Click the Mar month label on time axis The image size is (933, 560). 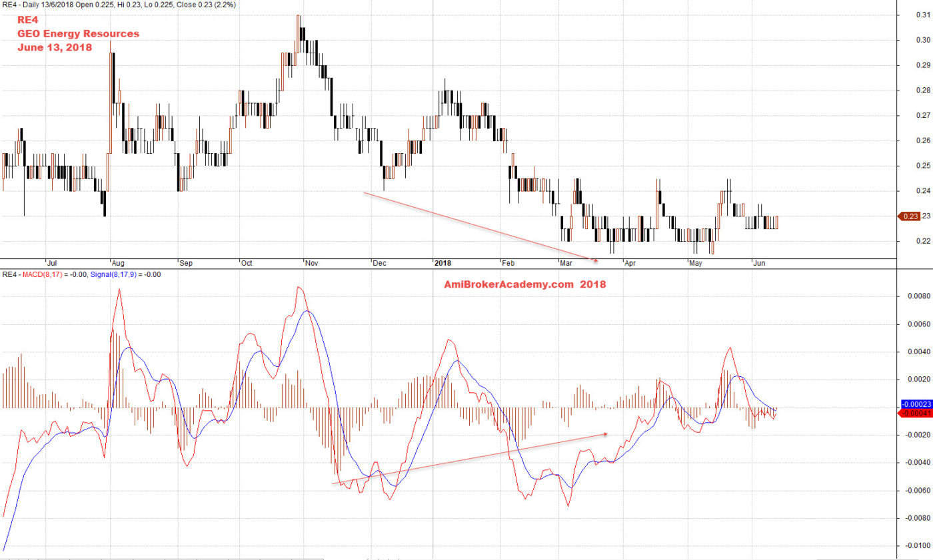pos(566,263)
